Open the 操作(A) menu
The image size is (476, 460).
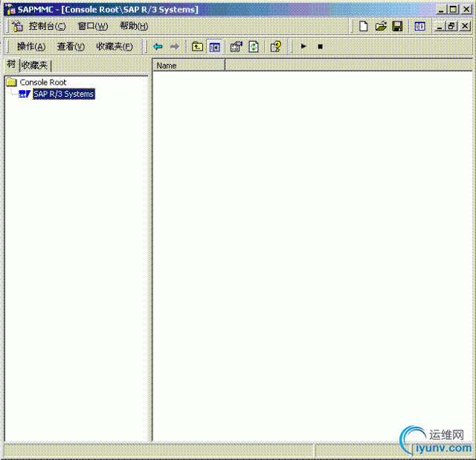[x=31, y=46]
